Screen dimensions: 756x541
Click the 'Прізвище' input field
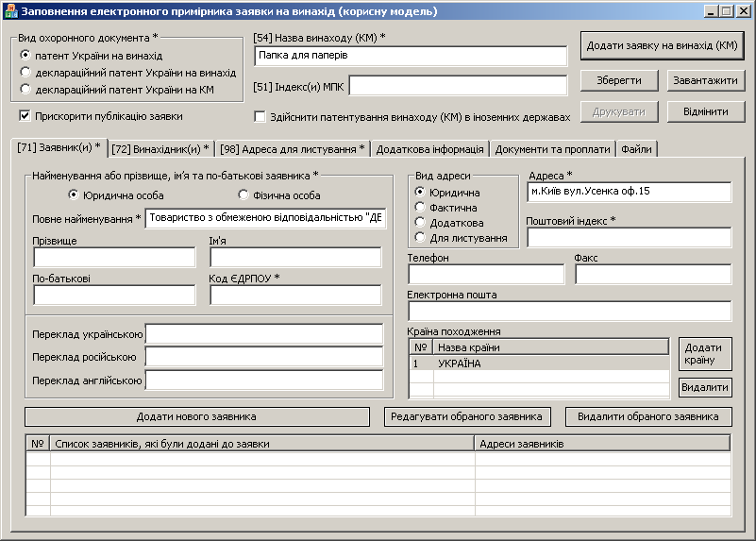(x=115, y=257)
